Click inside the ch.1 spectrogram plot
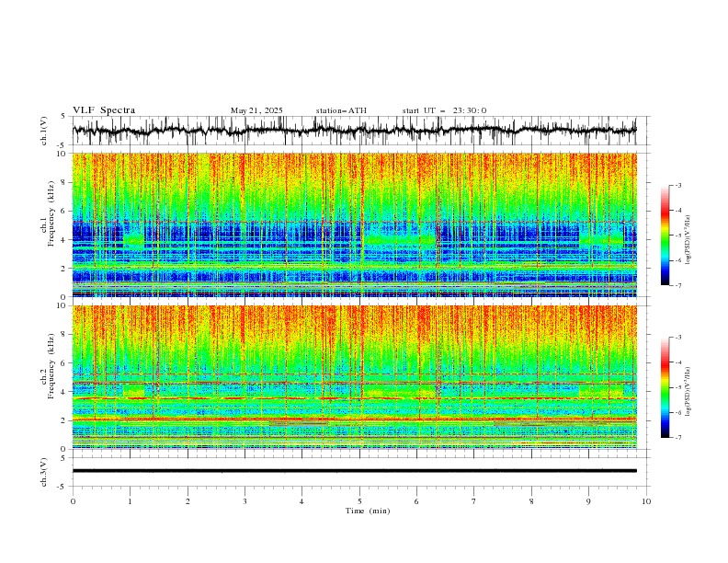Screen dimensions: 728x563 point(354,224)
